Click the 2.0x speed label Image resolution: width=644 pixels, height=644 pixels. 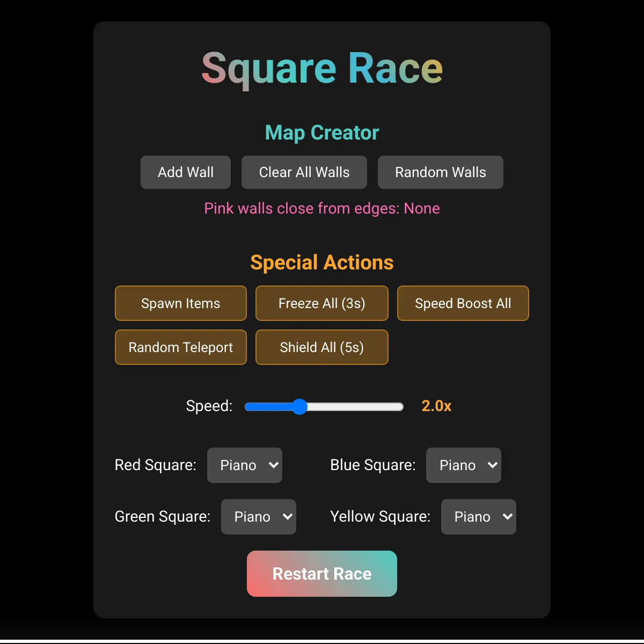coord(436,406)
